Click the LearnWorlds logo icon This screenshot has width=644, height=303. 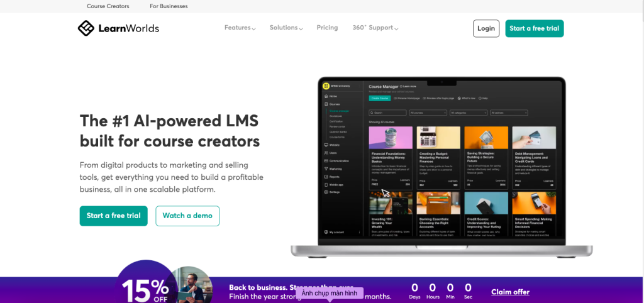pyautogui.click(x=86, y=28)
